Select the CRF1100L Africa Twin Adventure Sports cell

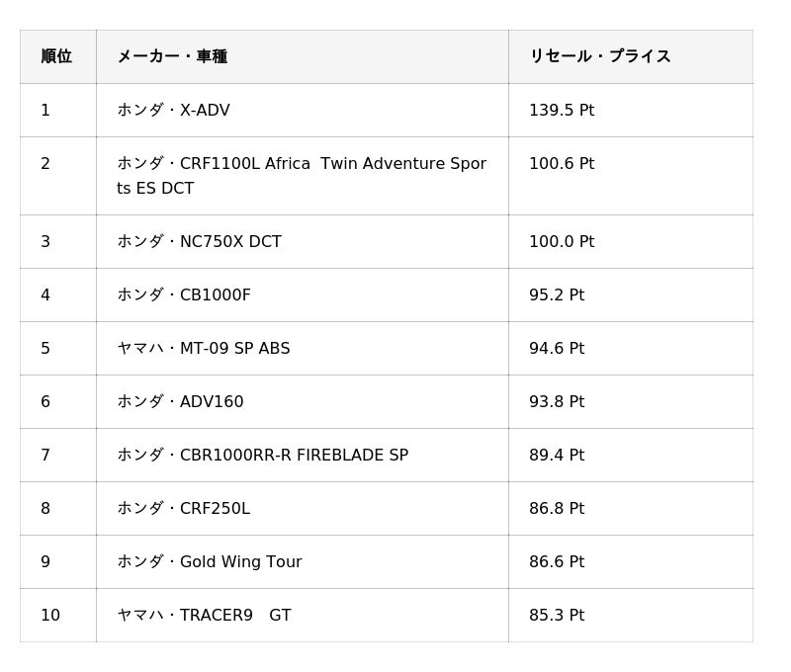click(x=303, y=176)
